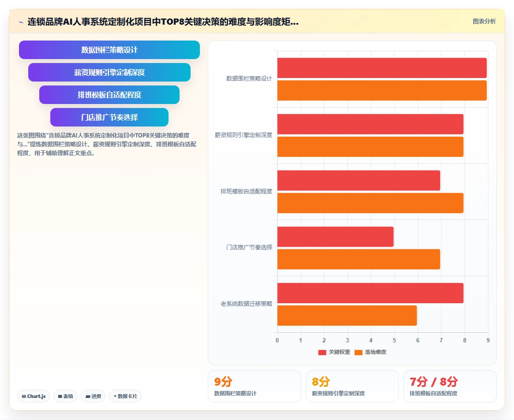Click the x-axis tick label 0

tap(278, 341)
